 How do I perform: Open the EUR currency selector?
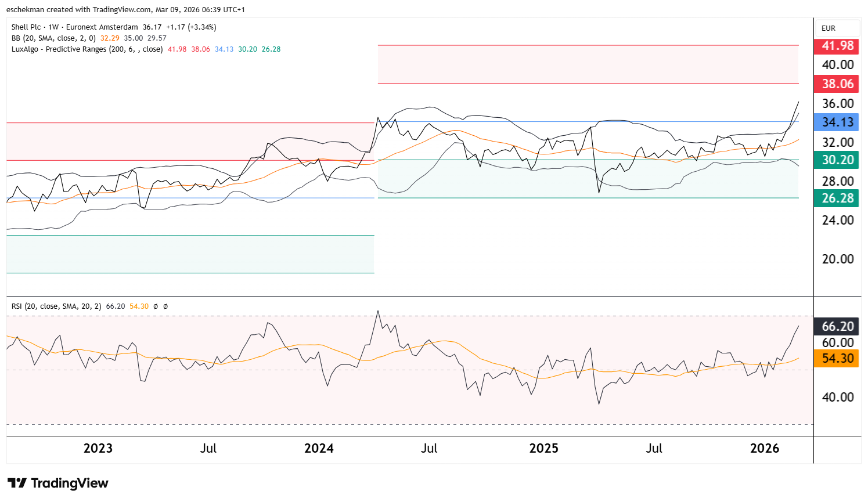(x=829, y=28)
